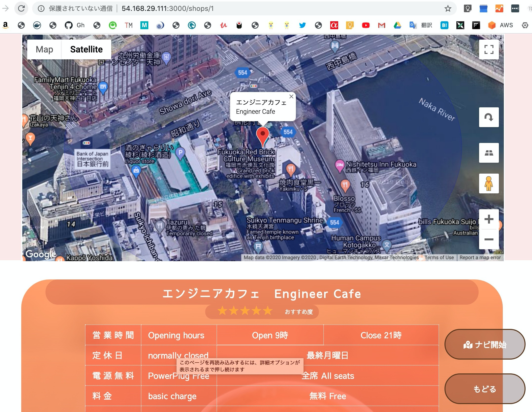This screenshot has height=412, width=532.
Task: Toggle the map tilt view button
Action: point(489,153)
